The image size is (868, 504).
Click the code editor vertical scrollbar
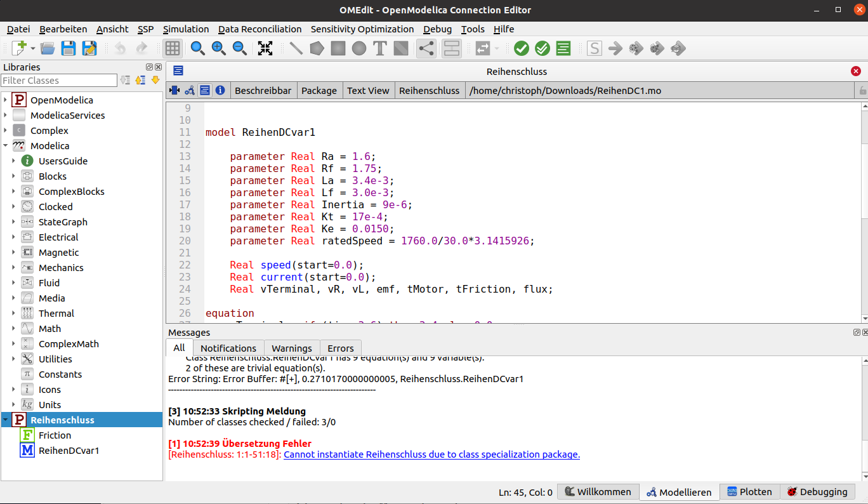(864, 212)
